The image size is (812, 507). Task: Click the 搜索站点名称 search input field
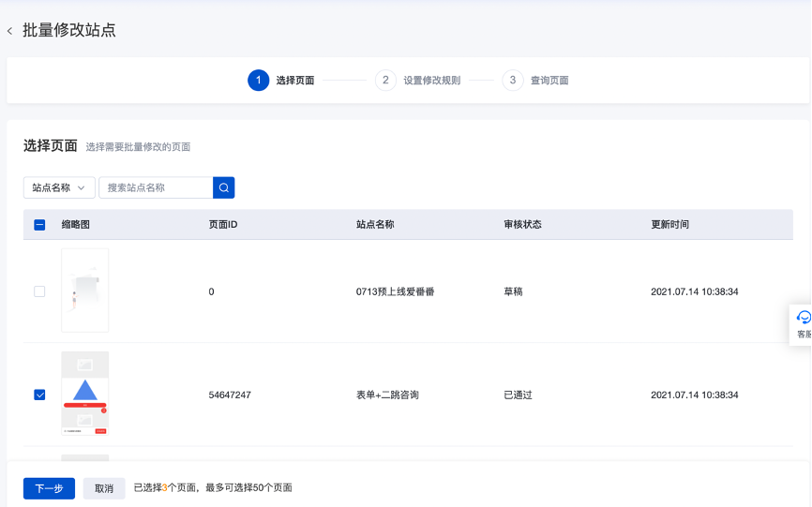point(156,187)
